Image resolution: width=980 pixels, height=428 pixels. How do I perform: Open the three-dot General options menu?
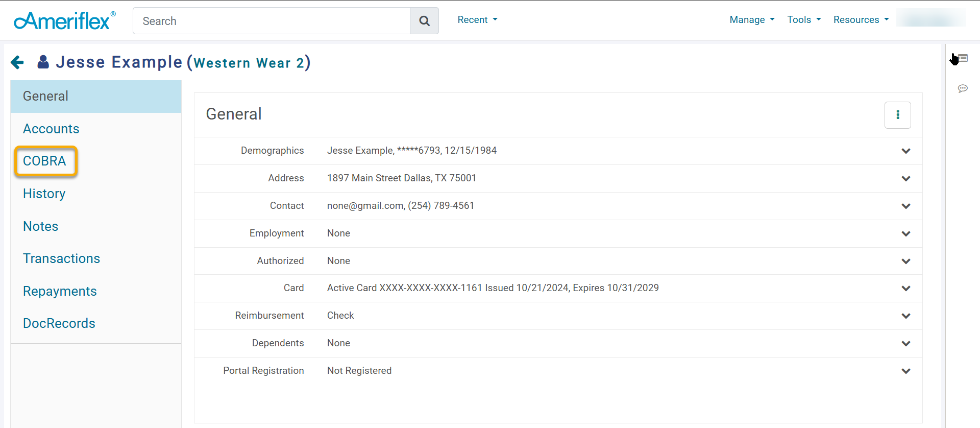897,115
